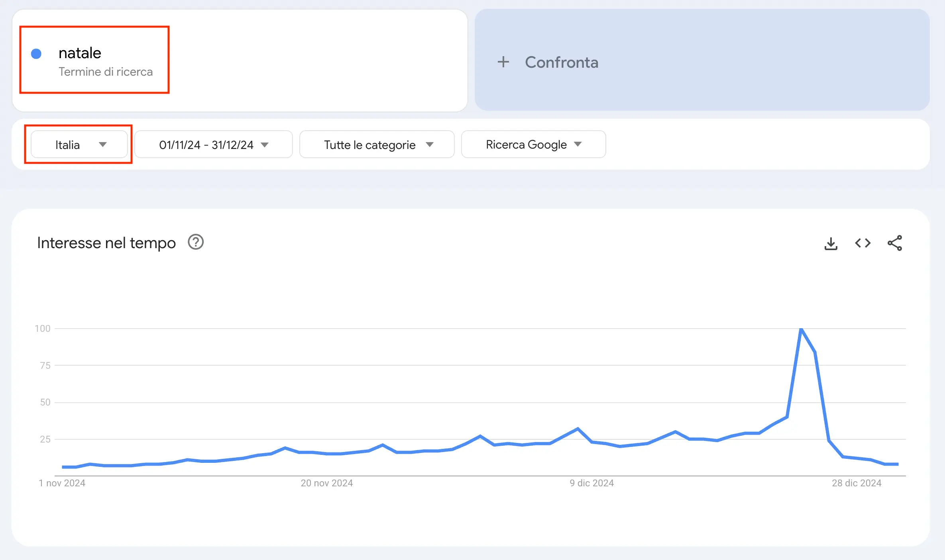Edit the natale search term
The width and height of the screenshot is (945, 560).
[80, 53]
